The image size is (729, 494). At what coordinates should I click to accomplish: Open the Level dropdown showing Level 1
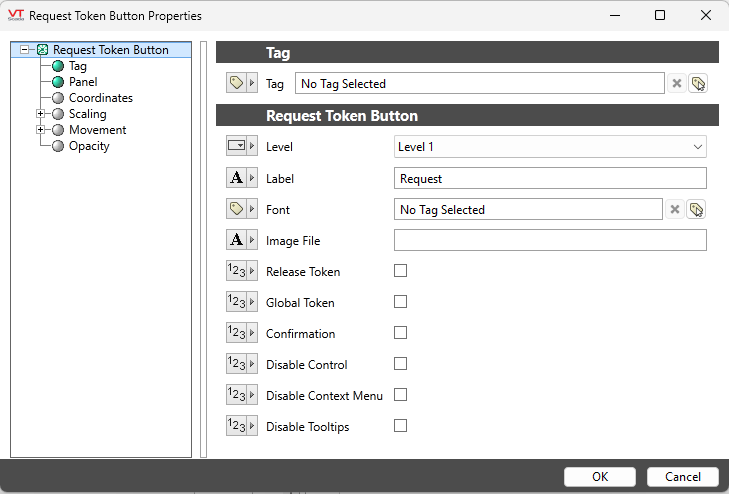coord(550,147)
